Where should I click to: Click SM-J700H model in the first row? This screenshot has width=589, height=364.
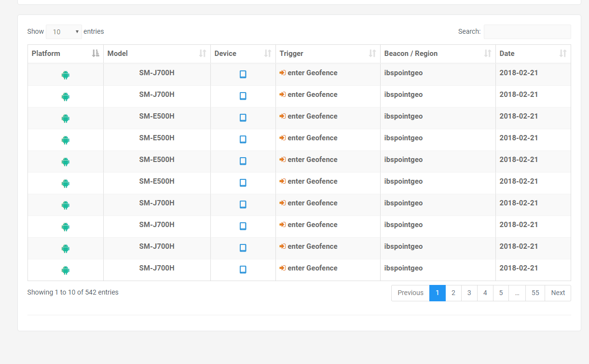click(157, 73)
